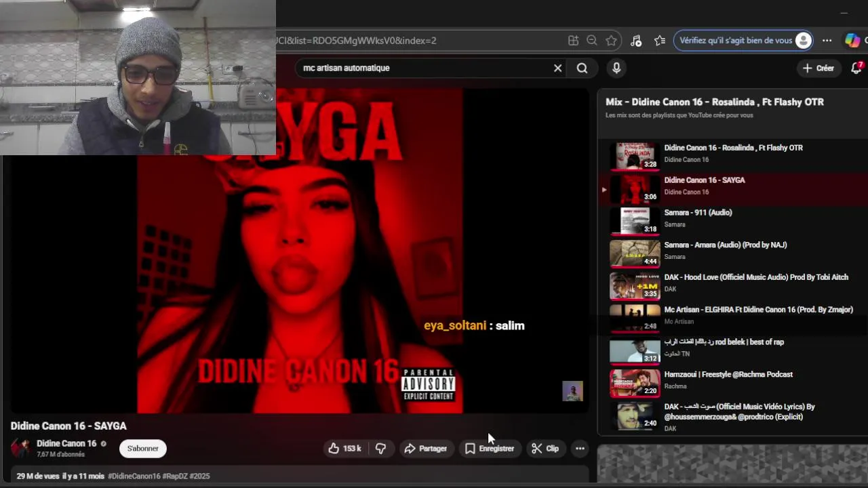Clear the YouTube search box text
The image size is (868, 488).
pos(557,68)
